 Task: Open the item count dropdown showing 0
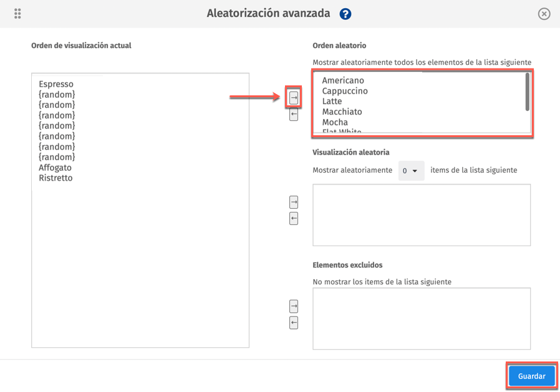click(x=411, y=170)
